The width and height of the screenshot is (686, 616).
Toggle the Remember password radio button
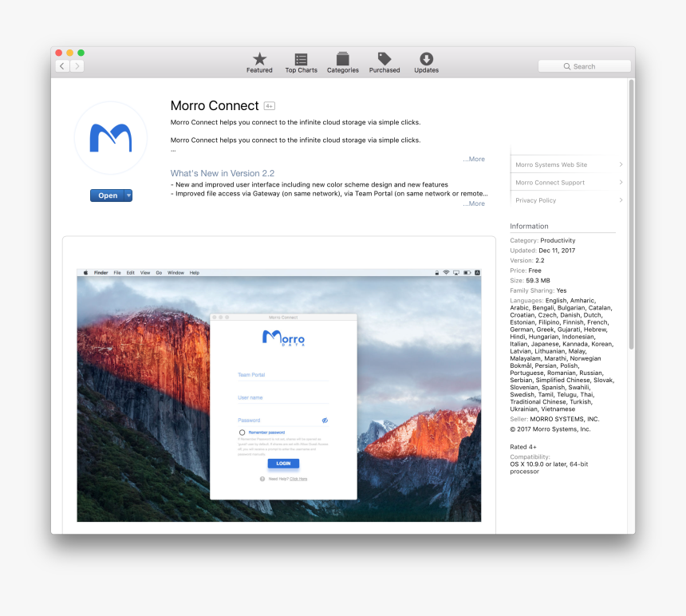pyautogui.click(x=242, y=432)
